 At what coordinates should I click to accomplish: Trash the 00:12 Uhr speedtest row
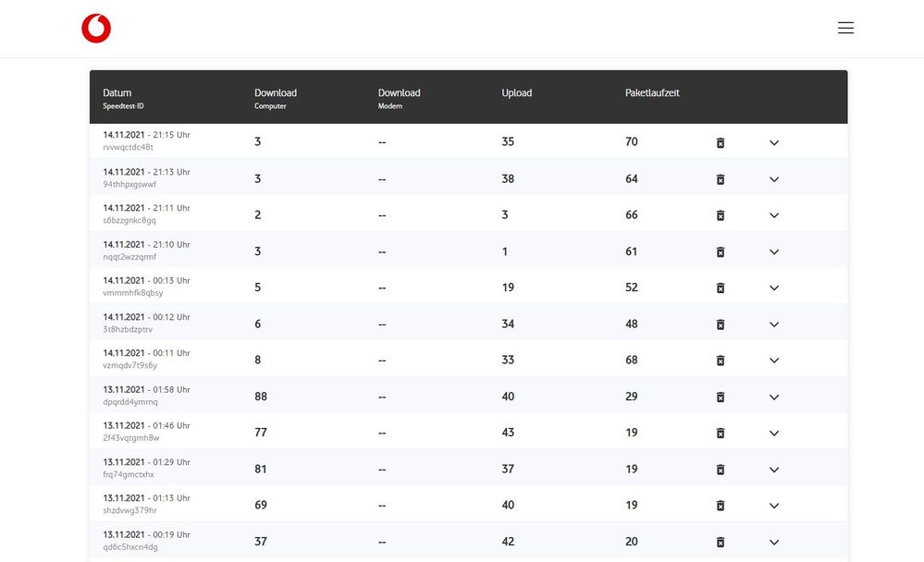[721, 324]
